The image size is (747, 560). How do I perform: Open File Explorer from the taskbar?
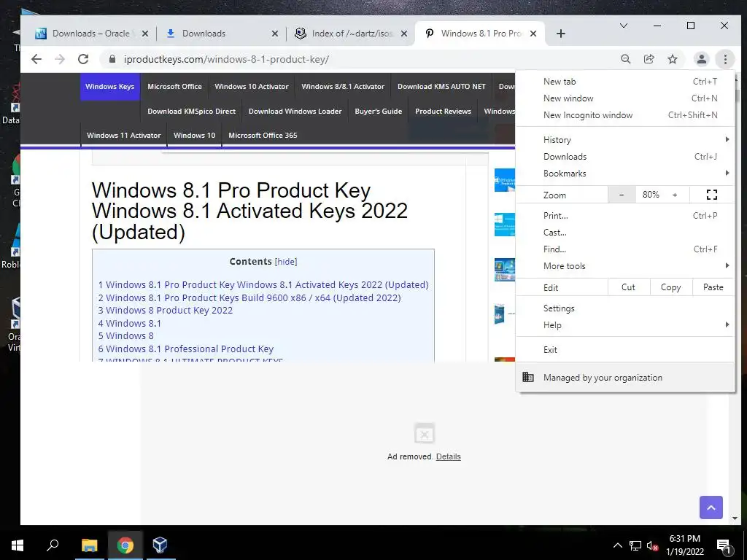(x=89, y=545)
